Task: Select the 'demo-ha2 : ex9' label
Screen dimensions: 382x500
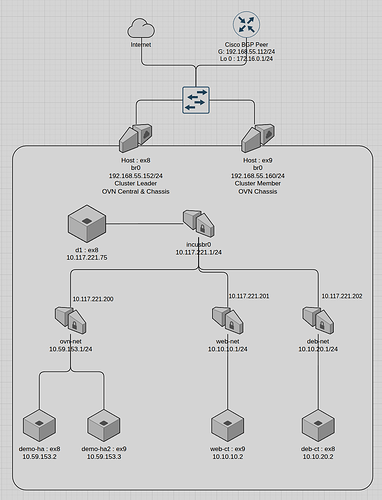Action: pos(104,449)
